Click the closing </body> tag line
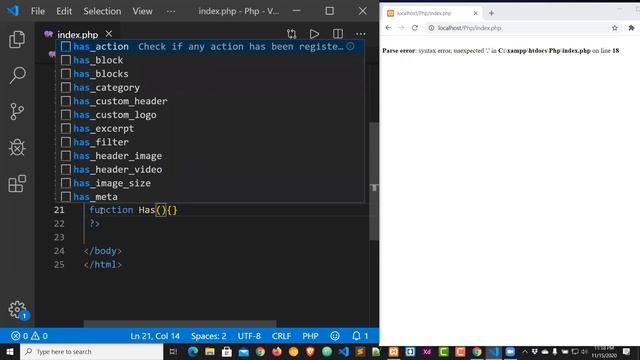Image resolution: width=640 pixels, height=360 pixels. pyautogui.click(x=102, y=251)
